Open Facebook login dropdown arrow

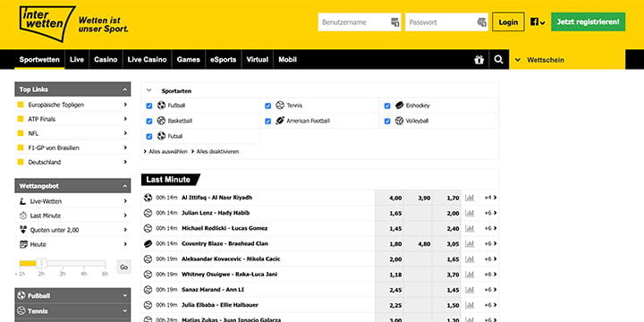[543, 23]
